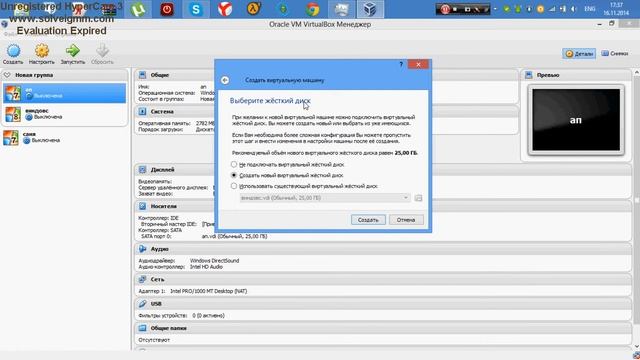Click the VirtualBox cube icon in the taskbar
The image size is (640, 360).
pyautogui.click(x=370, y=9)
